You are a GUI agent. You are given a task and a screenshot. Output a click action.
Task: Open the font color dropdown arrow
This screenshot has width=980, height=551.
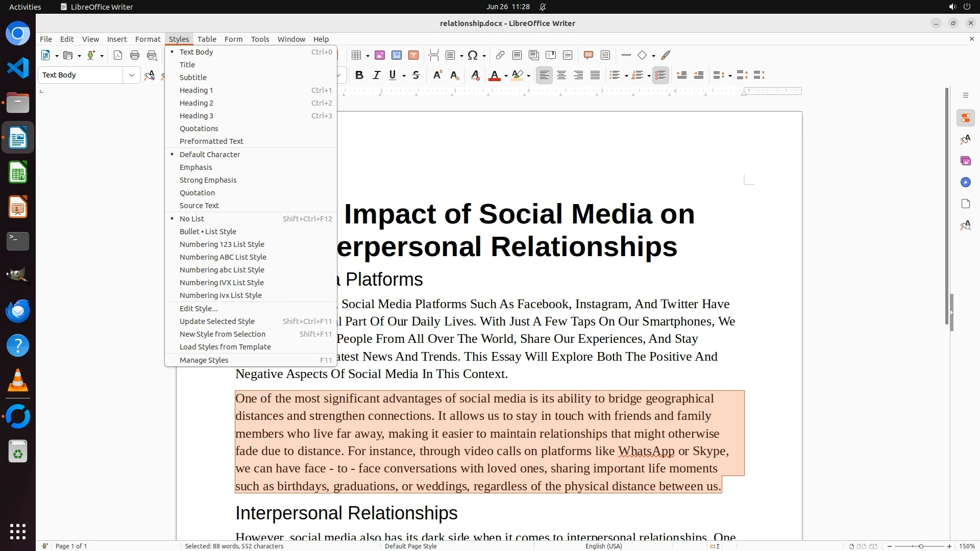pyautogui.click(x=506, y=76)
